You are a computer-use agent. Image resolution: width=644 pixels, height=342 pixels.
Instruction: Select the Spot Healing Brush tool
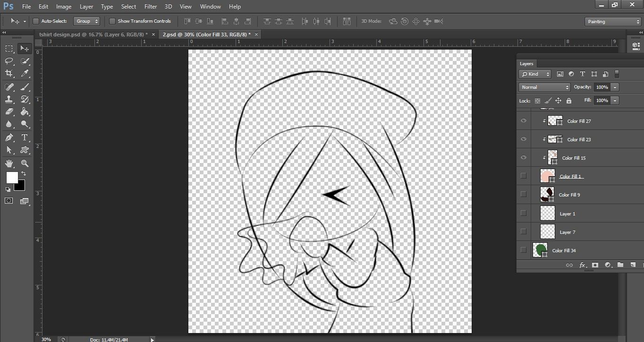9,86
